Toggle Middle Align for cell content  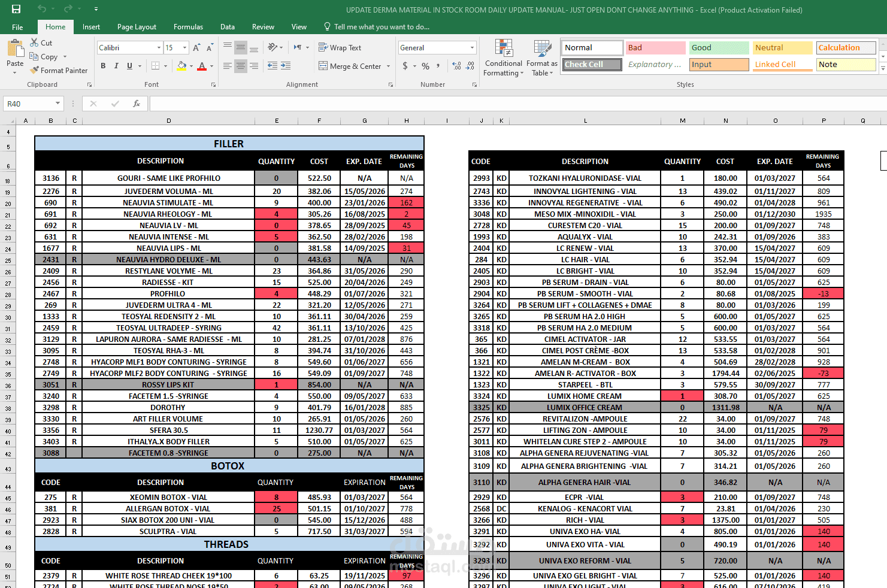point(241,47)
